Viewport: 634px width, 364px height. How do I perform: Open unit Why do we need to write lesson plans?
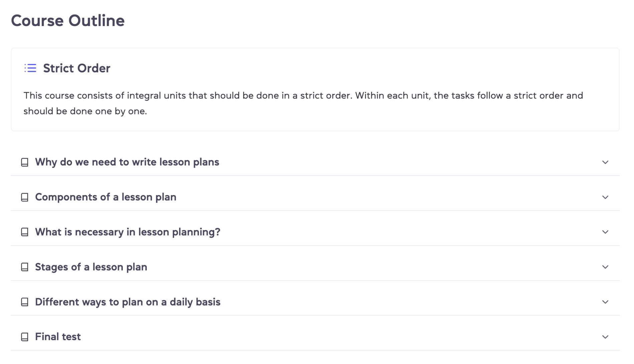pos(127,162)
